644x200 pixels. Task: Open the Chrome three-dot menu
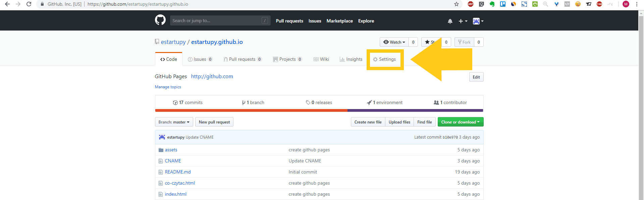tap(637, 4)
